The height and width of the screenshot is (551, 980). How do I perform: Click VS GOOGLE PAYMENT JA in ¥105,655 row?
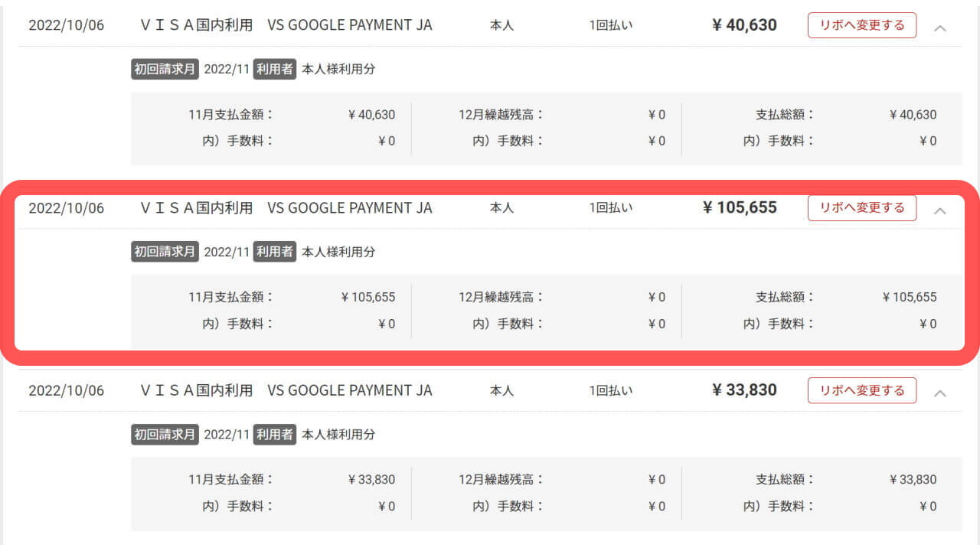(350, 207)
